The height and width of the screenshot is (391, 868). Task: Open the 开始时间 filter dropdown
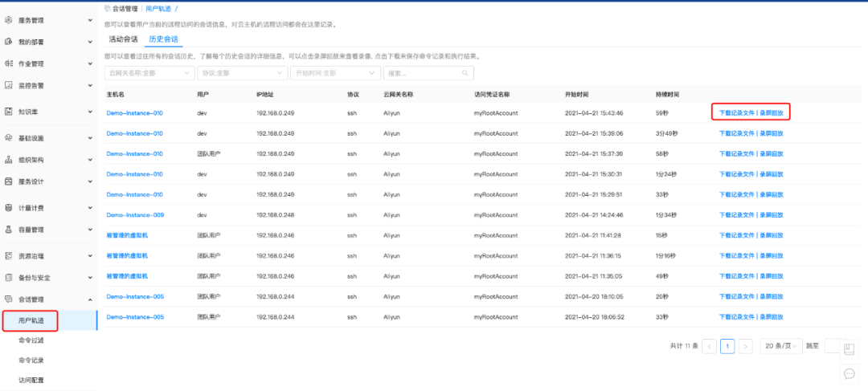pyautogui.click(x=335, y=73)
